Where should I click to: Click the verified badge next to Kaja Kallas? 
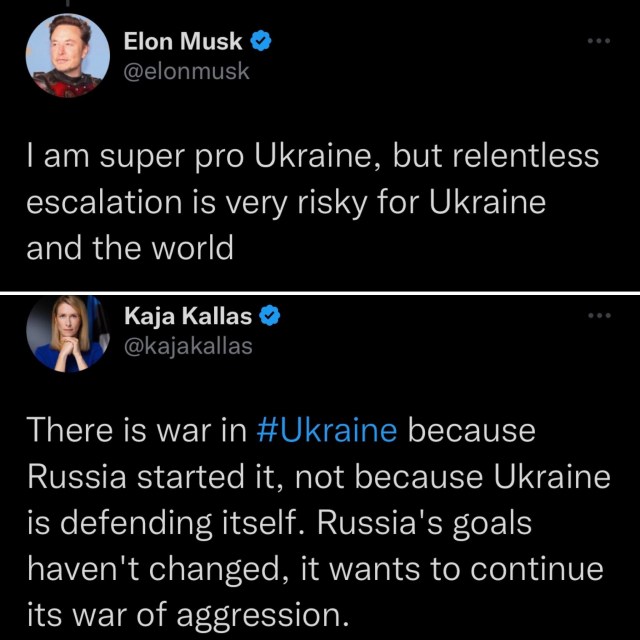[270, 319]
